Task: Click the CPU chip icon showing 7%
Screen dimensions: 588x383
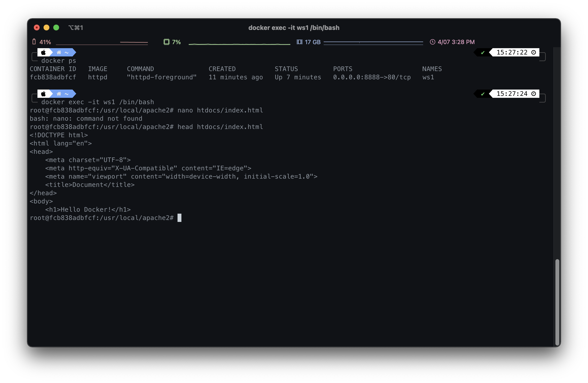Action: tap(167, 42)
